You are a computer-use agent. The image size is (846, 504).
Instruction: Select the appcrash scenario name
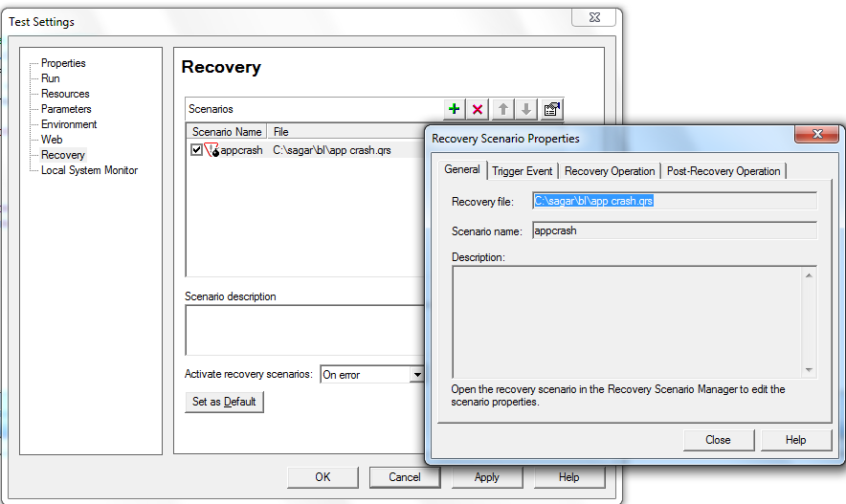tap(242, 150)
